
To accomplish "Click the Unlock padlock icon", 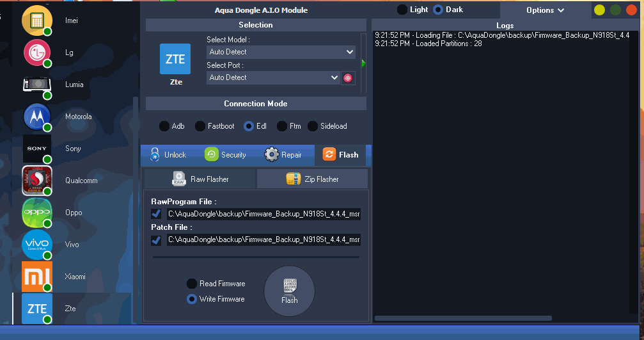I will (x=155, y=154).
